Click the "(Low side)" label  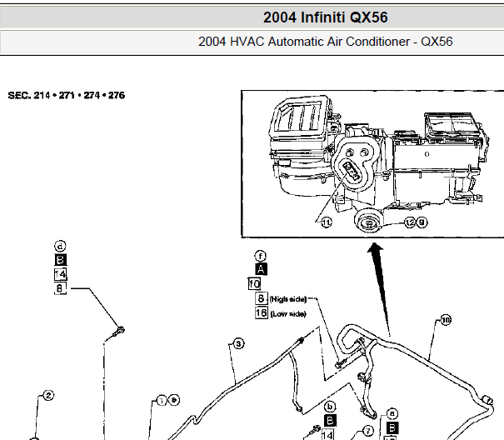coord(288,314)
